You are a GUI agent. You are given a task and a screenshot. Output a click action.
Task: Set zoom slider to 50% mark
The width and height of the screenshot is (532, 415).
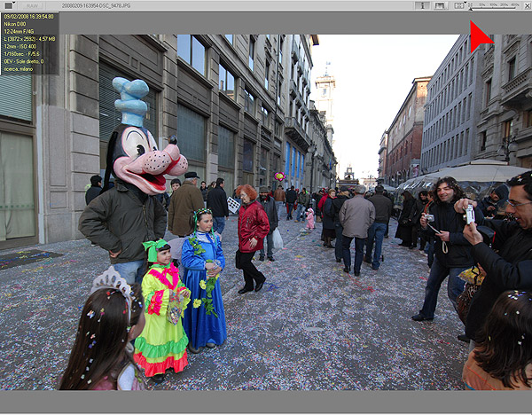point(482,5)
